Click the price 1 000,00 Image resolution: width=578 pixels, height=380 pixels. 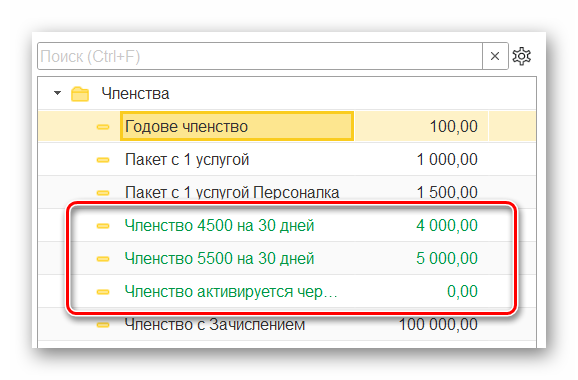tap(447, 160)
